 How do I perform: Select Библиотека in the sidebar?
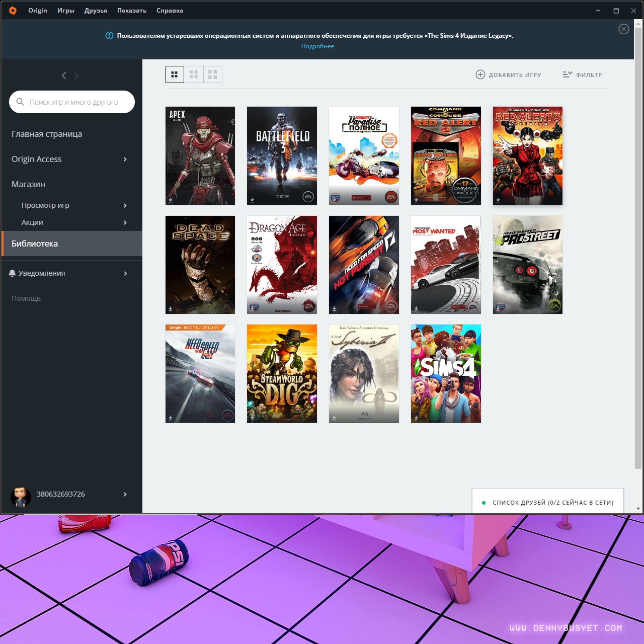tap(71, 244)
